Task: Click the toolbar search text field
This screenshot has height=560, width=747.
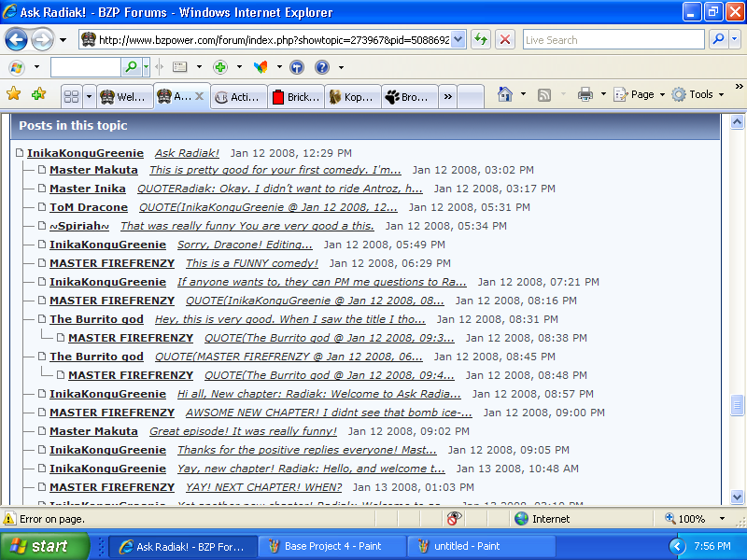Action: pyautogui.click(x=86, y=67)
